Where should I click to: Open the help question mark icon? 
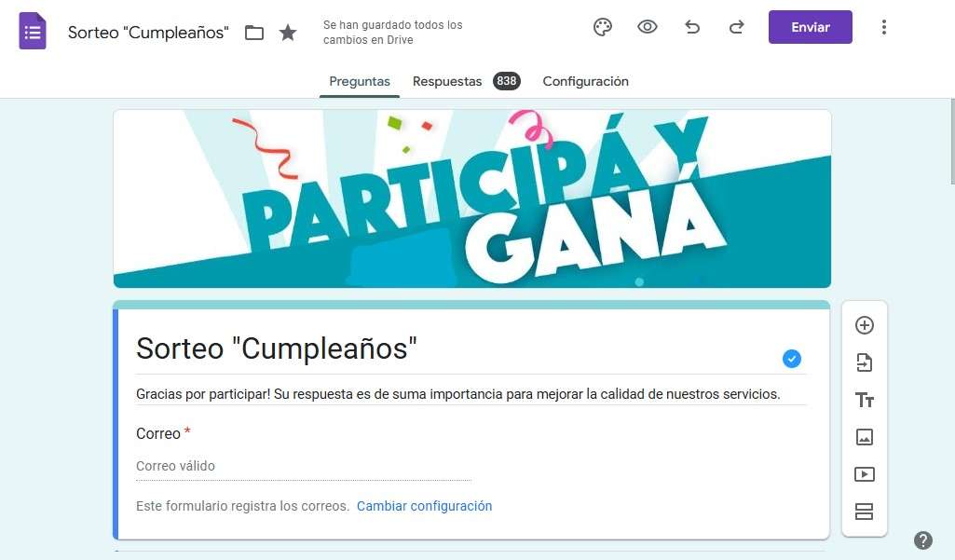click(922, 540)
